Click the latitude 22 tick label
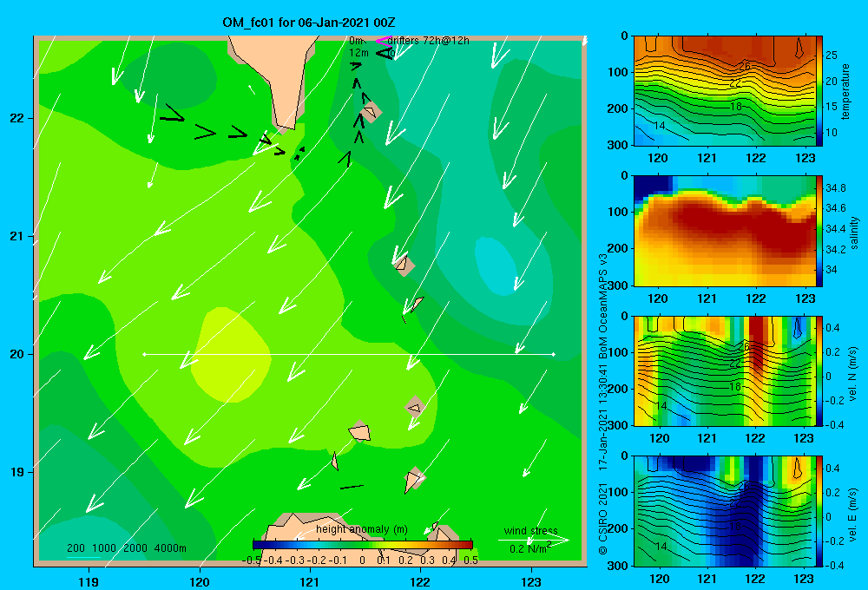868x590 pixels. (16, 118)
